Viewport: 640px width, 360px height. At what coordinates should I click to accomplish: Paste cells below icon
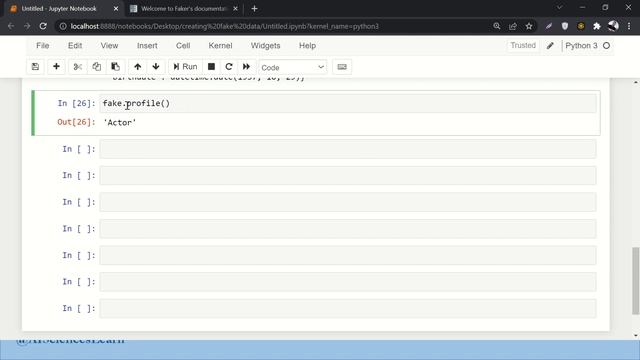pos(116,67)
